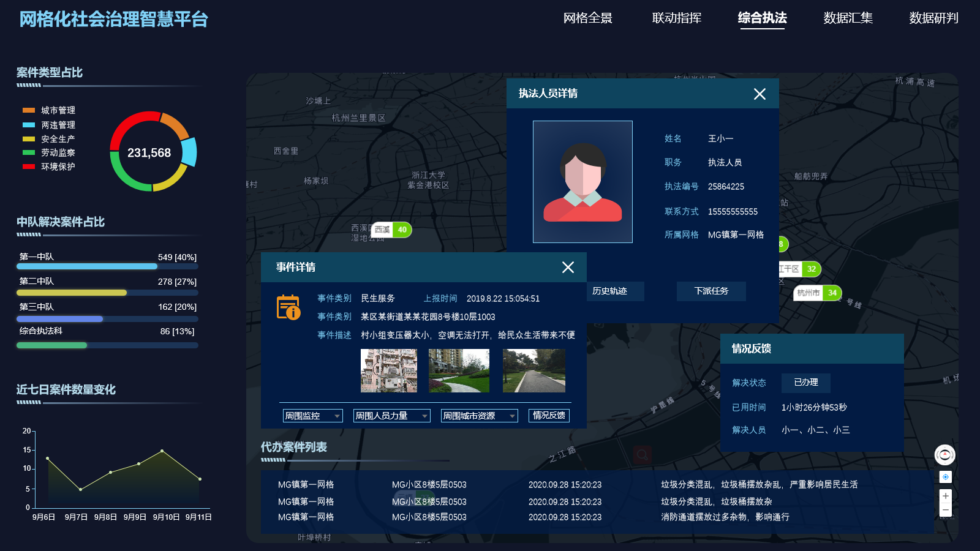Click the 第三中队 progress bar
The image size is (980, 551).
107,319
